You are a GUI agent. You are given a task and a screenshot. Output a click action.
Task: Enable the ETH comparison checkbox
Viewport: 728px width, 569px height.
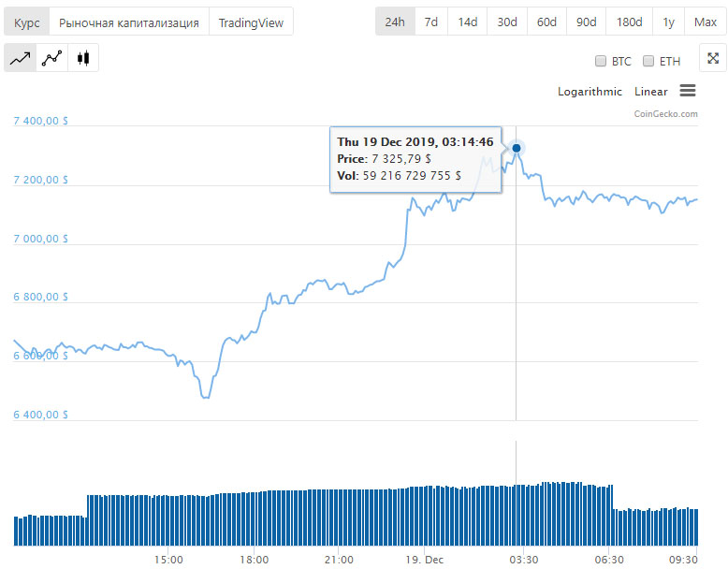[648, 62]
